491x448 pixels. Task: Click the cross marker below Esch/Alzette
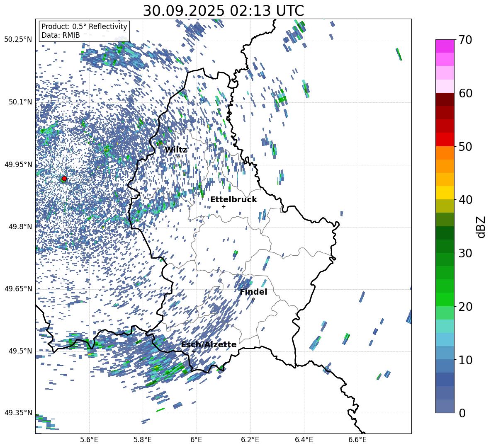(194, 351)
